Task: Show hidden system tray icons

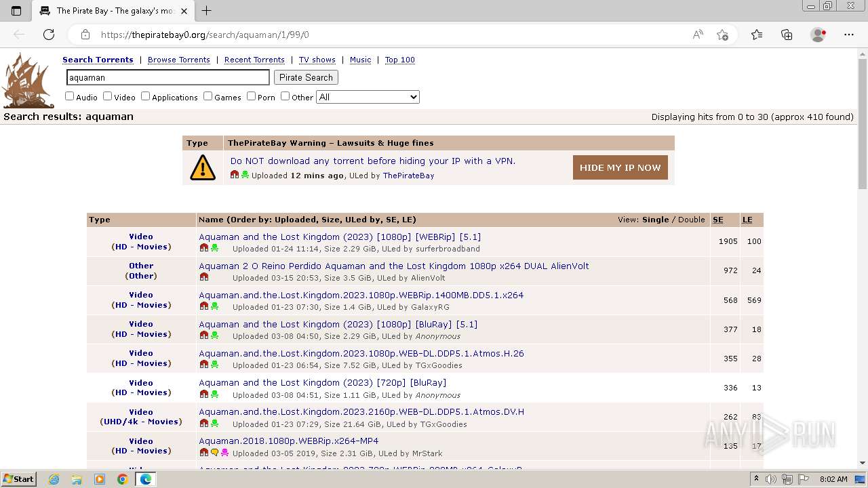Action: click(x=756, y=479)
